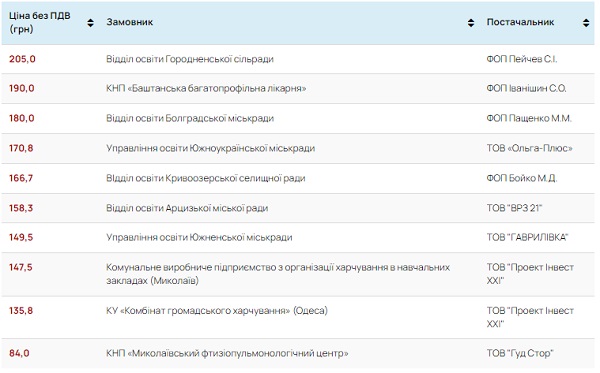
Task: Click 'Відділ освіти Арцизької міської ради'
Action: coord(187,208)
